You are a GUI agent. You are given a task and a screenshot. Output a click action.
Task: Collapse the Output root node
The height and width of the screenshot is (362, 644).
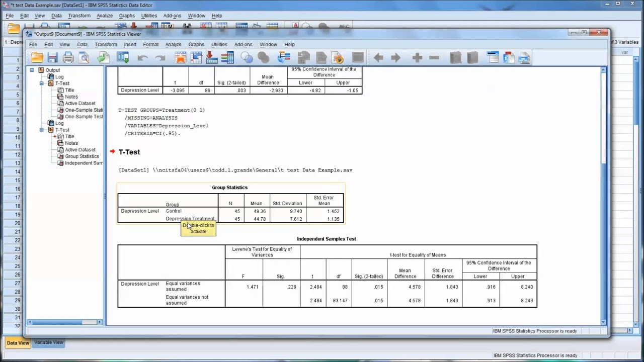[32, 70]
